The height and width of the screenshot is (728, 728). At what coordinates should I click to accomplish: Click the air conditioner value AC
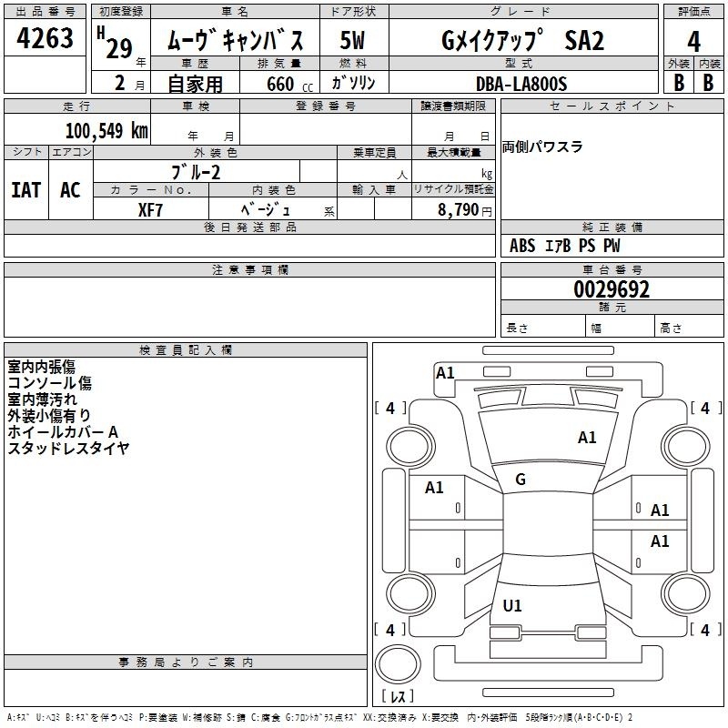[x=70, y=190]
